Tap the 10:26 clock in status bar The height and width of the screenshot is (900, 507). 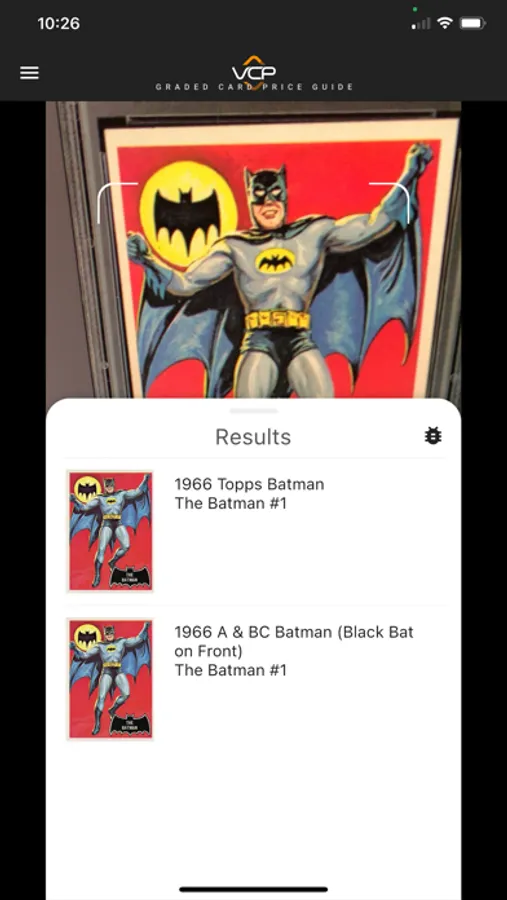click(59, 24)
